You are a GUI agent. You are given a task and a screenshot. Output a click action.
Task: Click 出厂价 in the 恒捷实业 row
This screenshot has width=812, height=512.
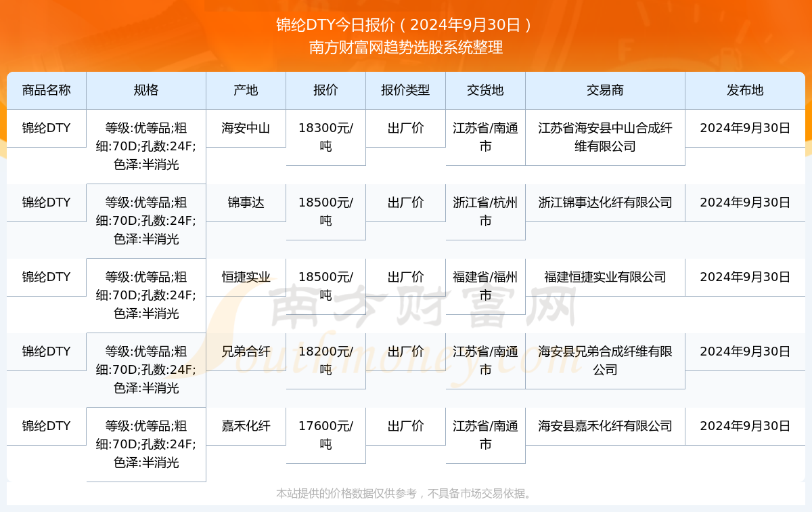coord(405,277)
